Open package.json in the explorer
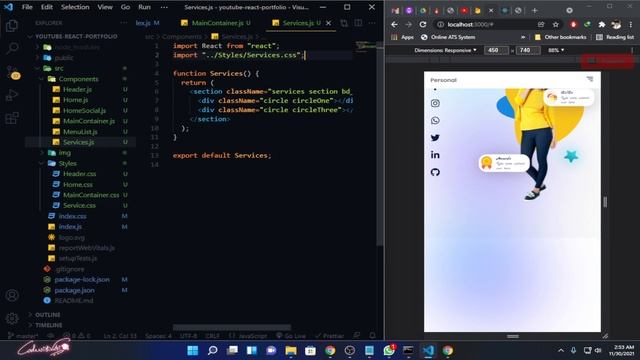This screenshot has width=640, height=360. (x=74, y=290)
